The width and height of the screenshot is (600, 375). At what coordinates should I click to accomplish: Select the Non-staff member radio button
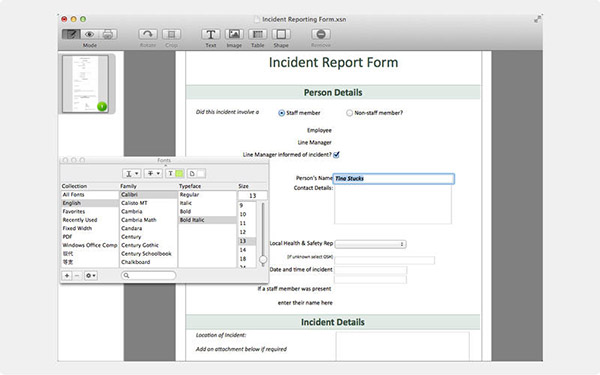pos(349,113)
